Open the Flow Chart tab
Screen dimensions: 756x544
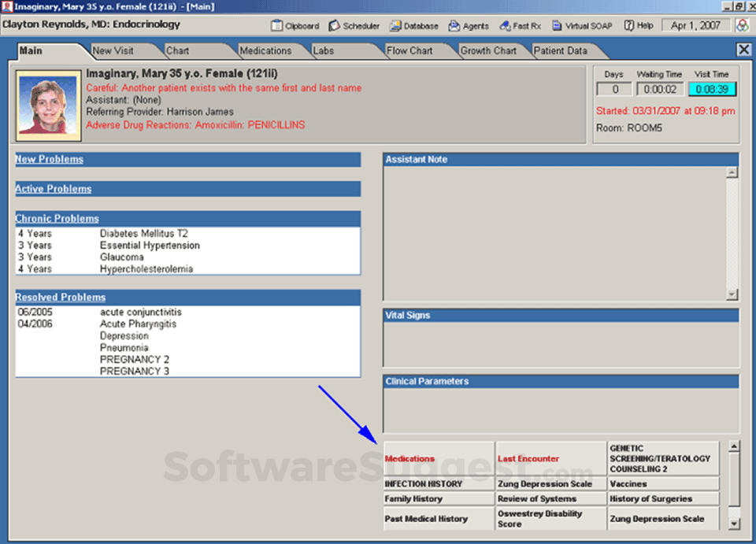tap(411, 50)
